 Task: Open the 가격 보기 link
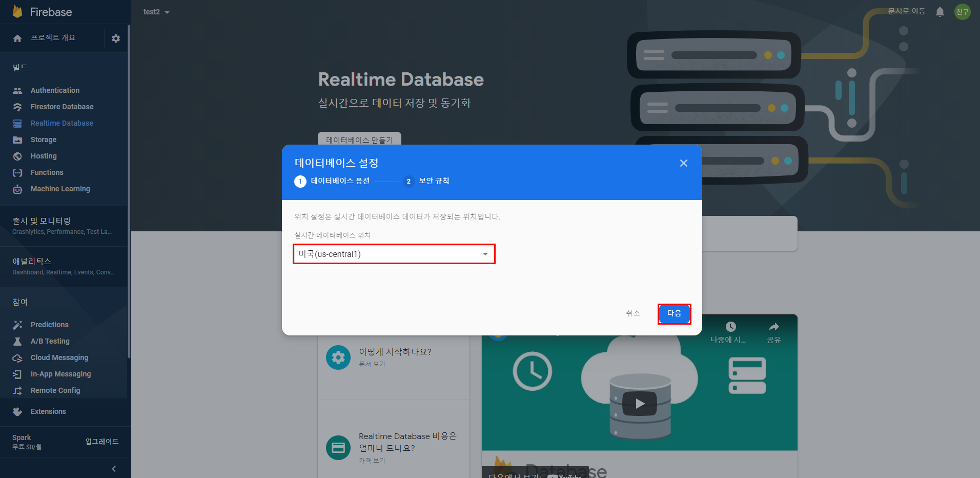(372, 461)
